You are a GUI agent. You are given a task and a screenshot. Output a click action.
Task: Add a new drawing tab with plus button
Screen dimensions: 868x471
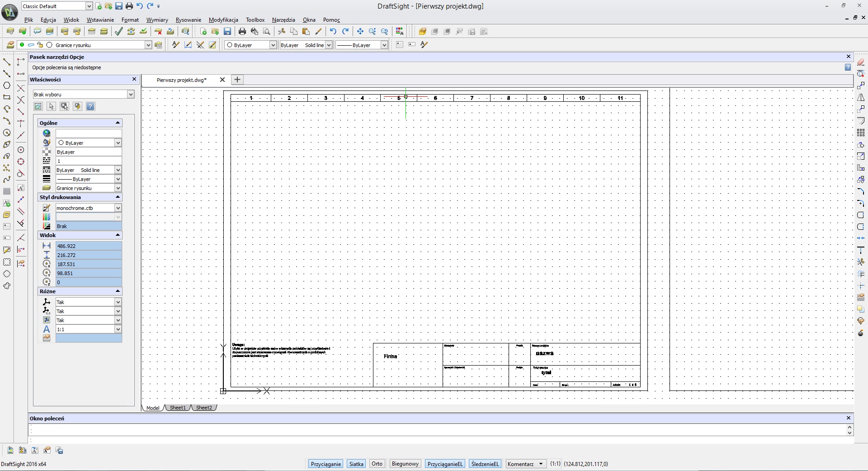pos(237,80)
